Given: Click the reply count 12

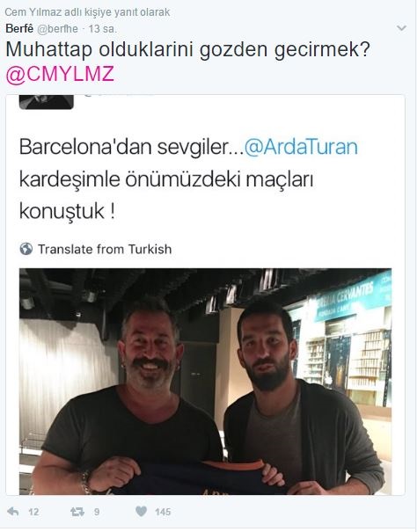Looking at the screenshot, I should click(33, 512).
